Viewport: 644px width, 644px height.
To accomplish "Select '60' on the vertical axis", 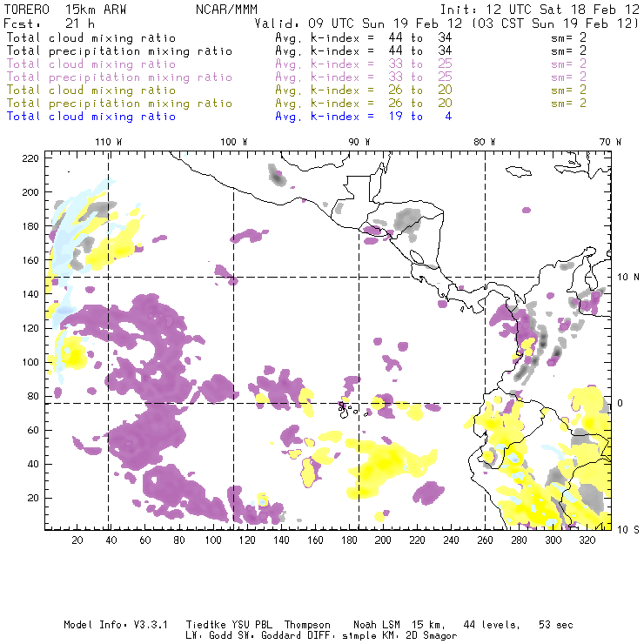I will (x=33, y=430).
